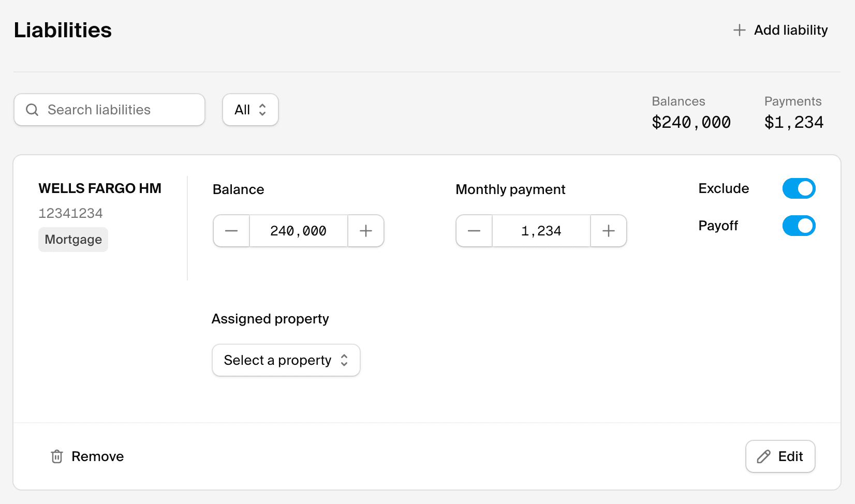Decrease Balance with the minus button
The width and height of the screenshot is (855, 504).
tap(231, 231)
